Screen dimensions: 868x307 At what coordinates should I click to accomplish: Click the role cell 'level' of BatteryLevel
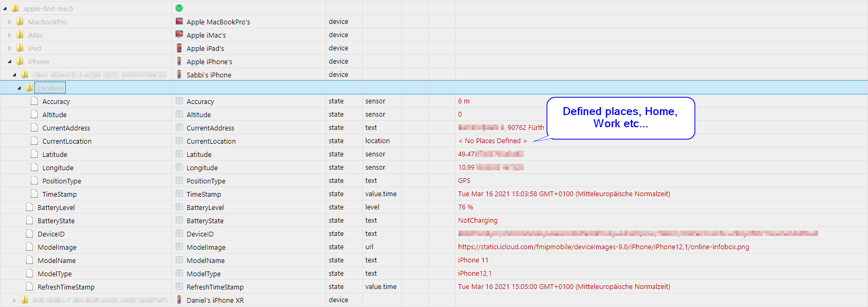pyautogui.click(x=372, y=207)
